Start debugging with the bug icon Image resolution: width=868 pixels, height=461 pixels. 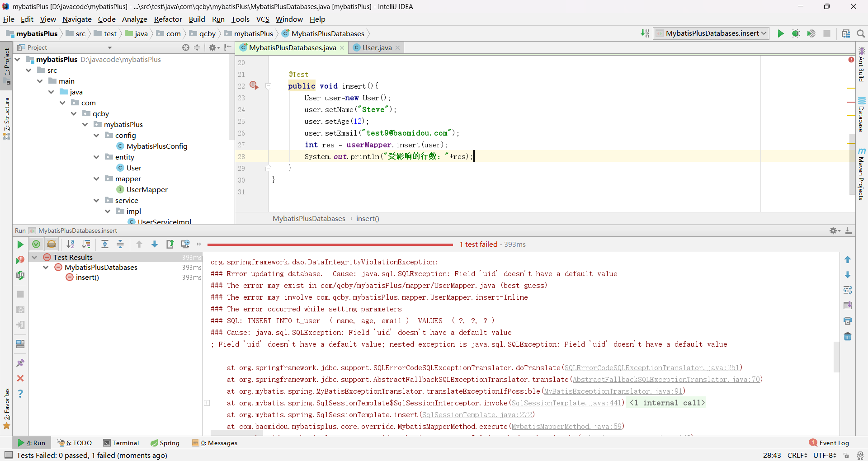click(796, 33)
